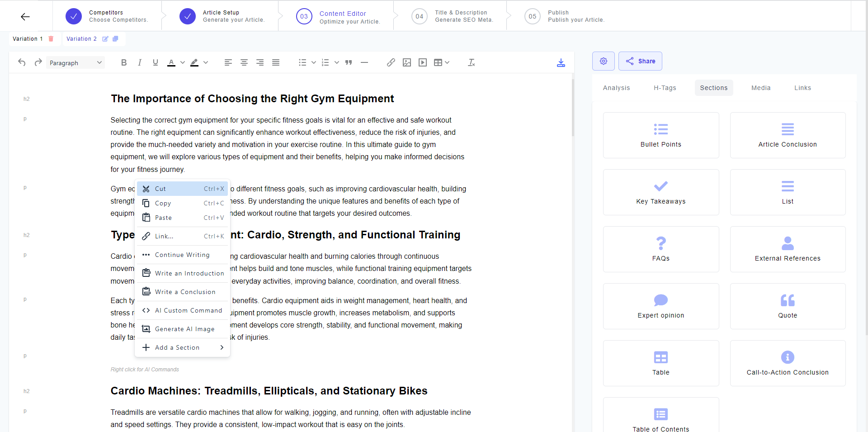
Task: Switch to the Media tab
Action: tap(761, 88)
